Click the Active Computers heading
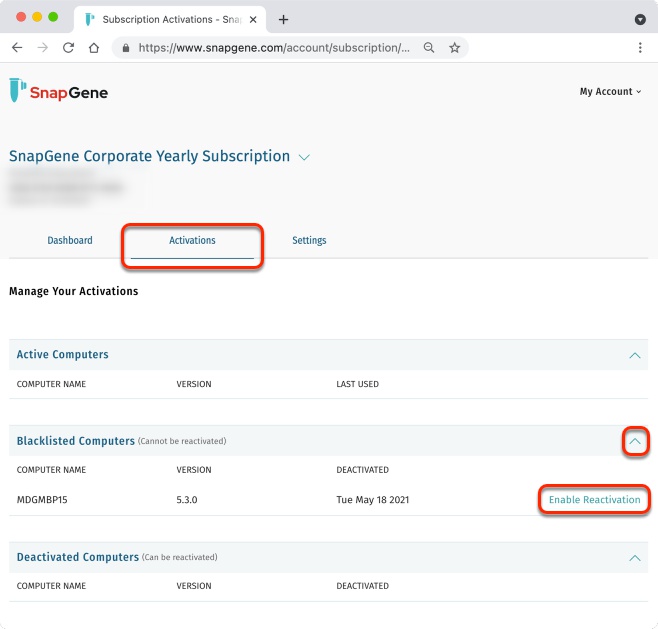Viewport: 658px width, 629px height. (63, 355)
